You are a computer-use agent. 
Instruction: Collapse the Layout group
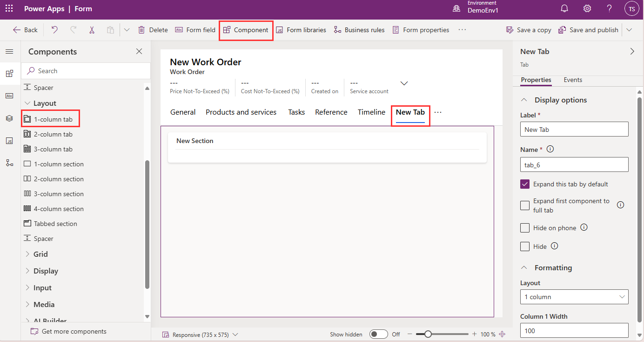(40, 103)
